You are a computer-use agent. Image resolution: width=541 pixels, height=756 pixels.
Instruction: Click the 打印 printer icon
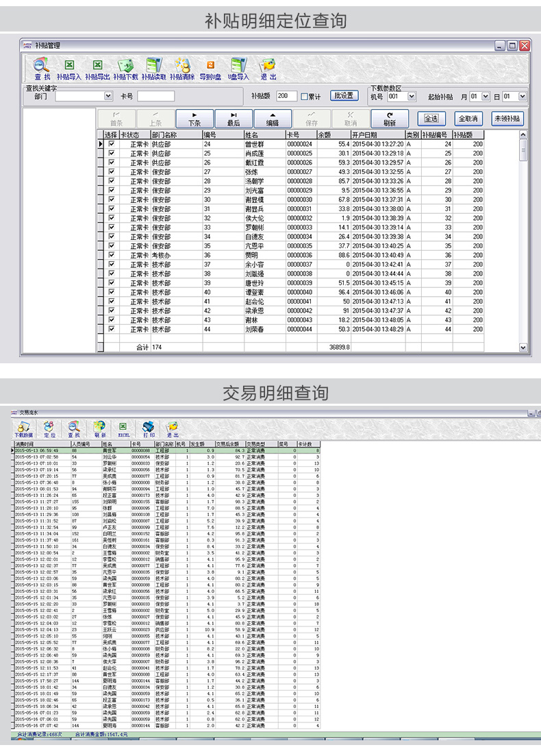[x=148, y=426]
